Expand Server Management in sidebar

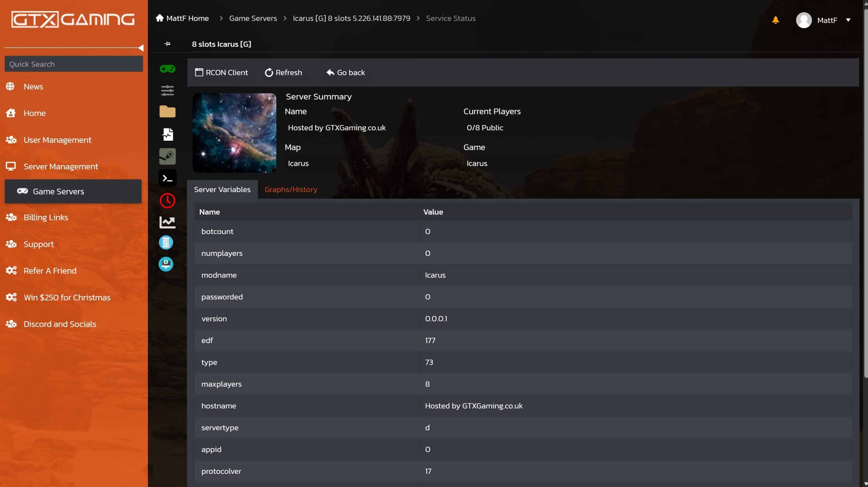click(x=61, y=166)
